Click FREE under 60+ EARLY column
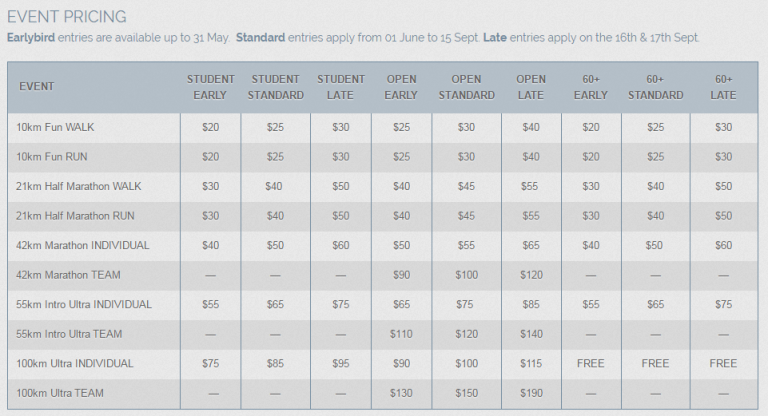 pyautogui.click(x=591, y=364)
